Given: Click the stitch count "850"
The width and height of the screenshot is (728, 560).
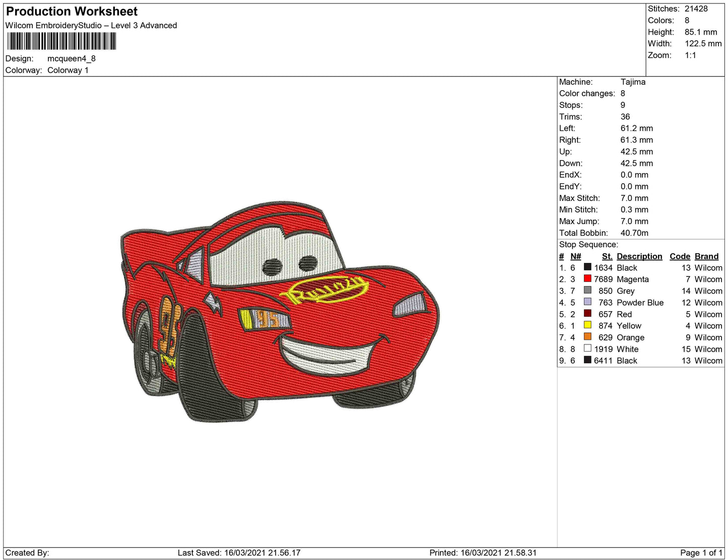Looking at the screenshot, I should tap(606, 291).
